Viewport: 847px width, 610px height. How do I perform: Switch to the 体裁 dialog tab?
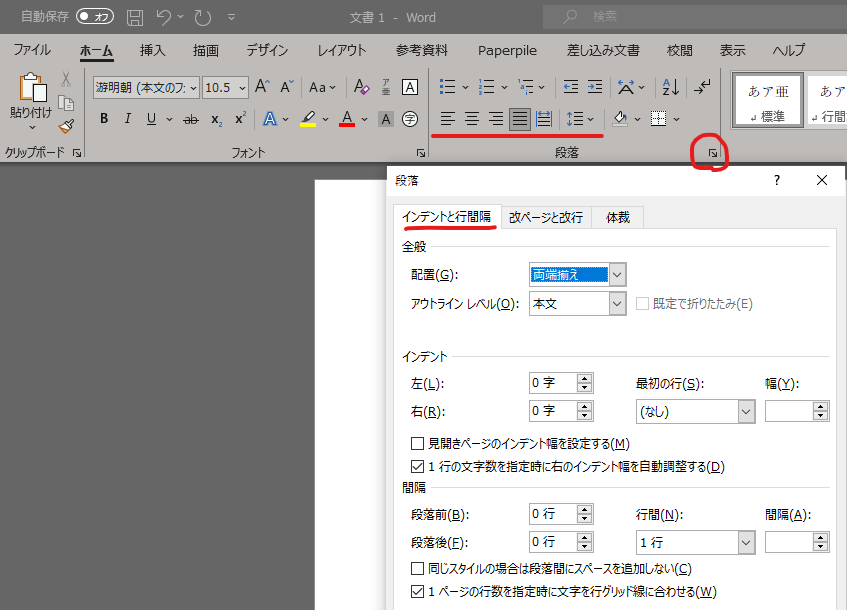[618, 217]
